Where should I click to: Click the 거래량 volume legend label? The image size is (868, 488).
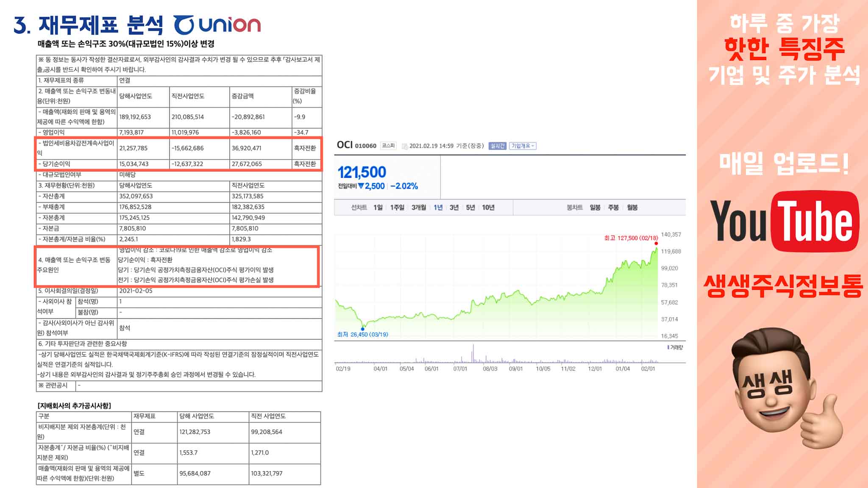click(676, 347)
